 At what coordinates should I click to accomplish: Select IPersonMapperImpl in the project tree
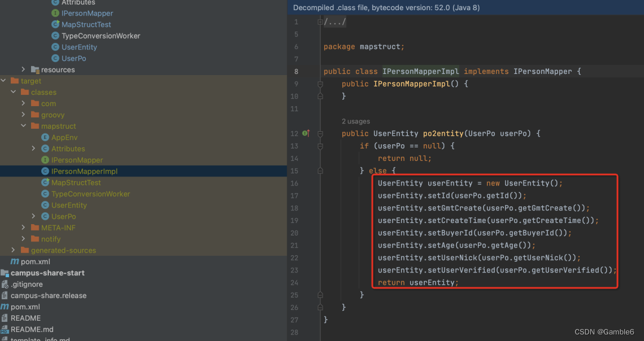coord(84,171)
